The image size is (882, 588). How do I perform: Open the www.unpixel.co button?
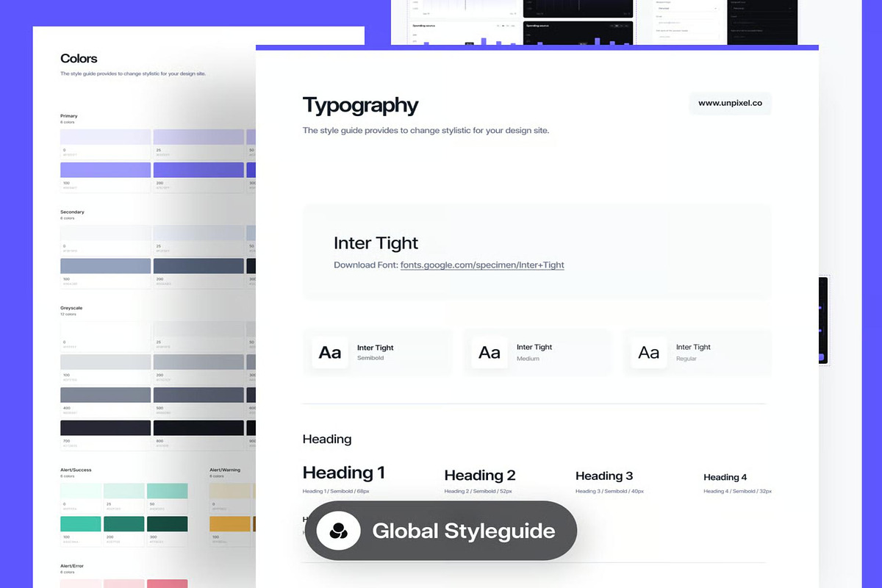pos(730,104)
